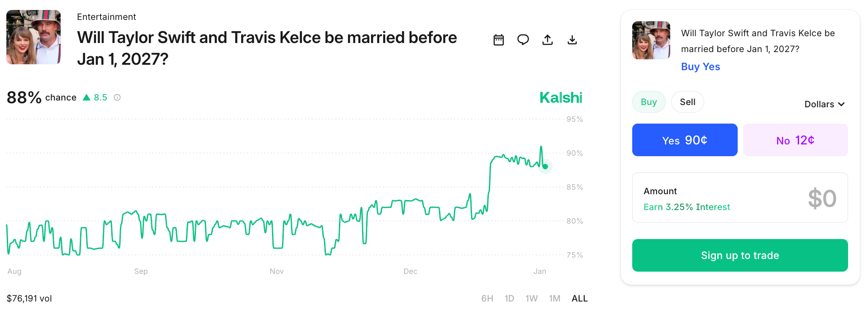
Task: Click the Amount input field
Action: [x=739, y=198]
